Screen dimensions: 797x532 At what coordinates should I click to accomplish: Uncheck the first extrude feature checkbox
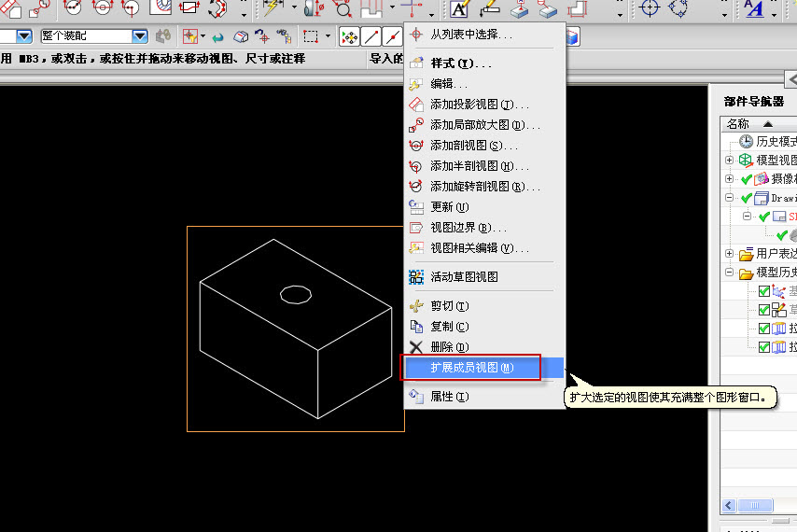763,329
